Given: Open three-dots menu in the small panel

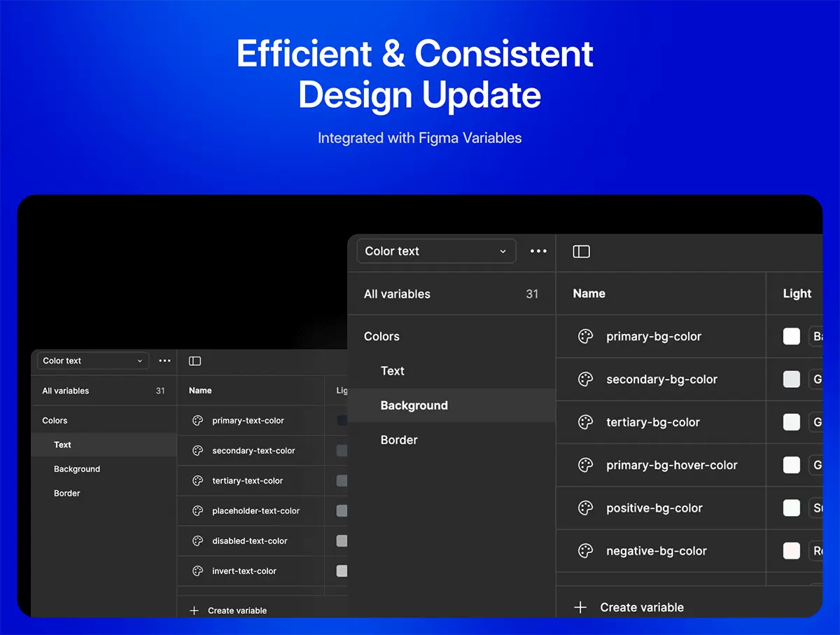Looking at the screenshot, I should point(164,361).
